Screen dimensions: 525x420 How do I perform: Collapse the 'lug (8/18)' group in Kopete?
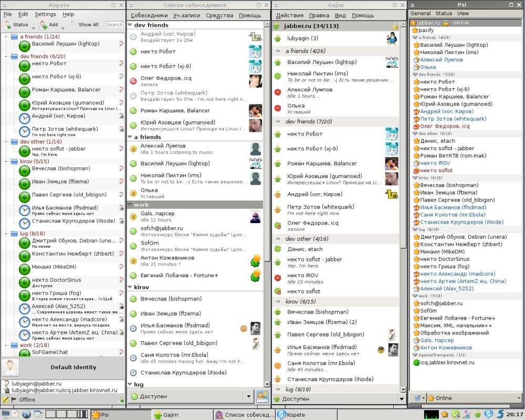coord(6,234)
